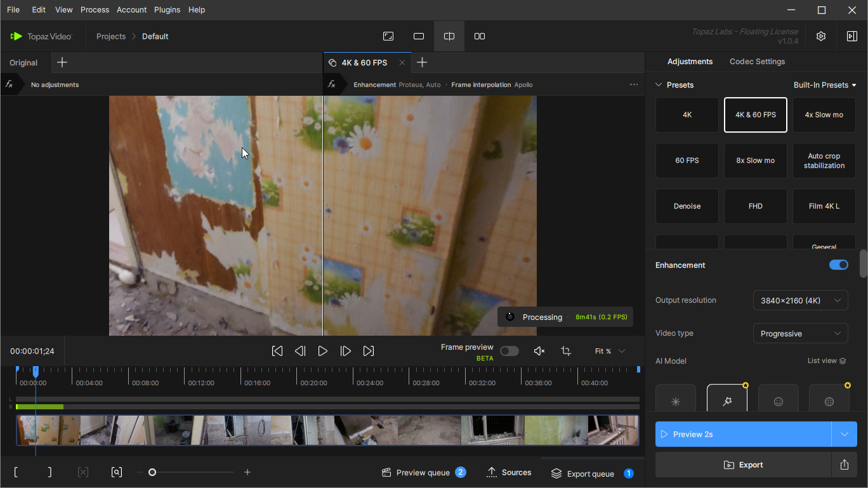This screenshot has width=868, height=488.
Task: Toggle the Frame preview switch
Action: click(509, 351)
